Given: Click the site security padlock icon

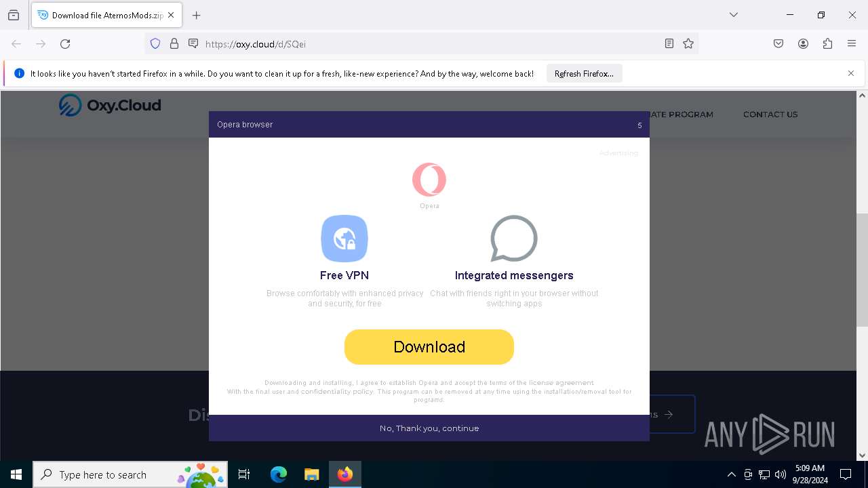Looking at the screenshot, I should click(174, 44).
